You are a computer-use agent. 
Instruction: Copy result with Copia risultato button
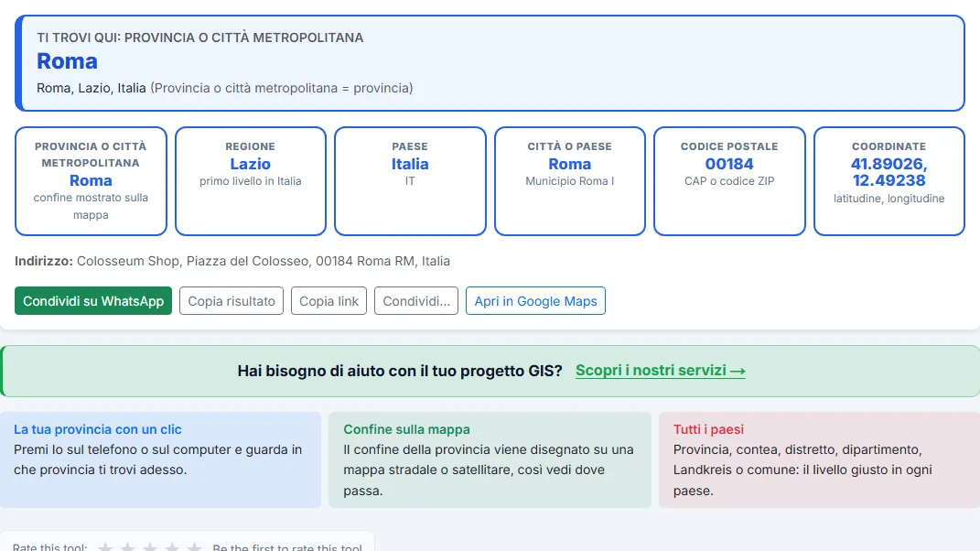pyautogui.click(x=232, y=301)
